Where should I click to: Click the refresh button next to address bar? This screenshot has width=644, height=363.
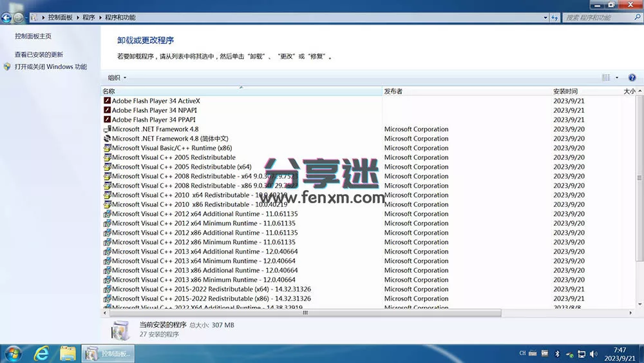[x=555, y=17]
